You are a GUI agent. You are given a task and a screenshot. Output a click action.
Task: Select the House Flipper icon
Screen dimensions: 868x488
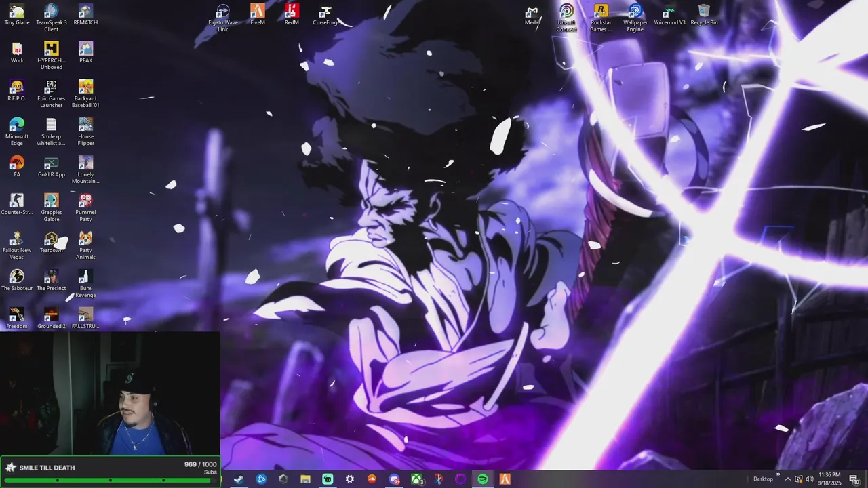point(85,132)
